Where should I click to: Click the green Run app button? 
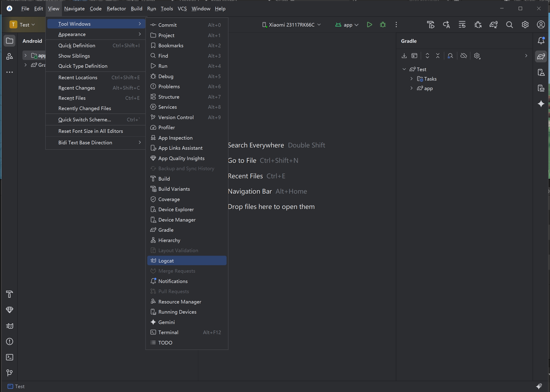pos(369,25)
